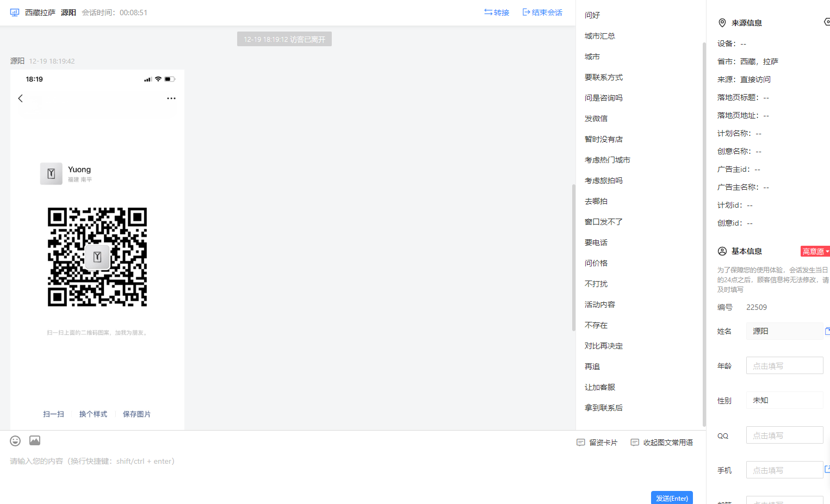Collapse quick replies via 收起图文常用语
This screenshot has width=830, height=504.
tap(662, 443)
